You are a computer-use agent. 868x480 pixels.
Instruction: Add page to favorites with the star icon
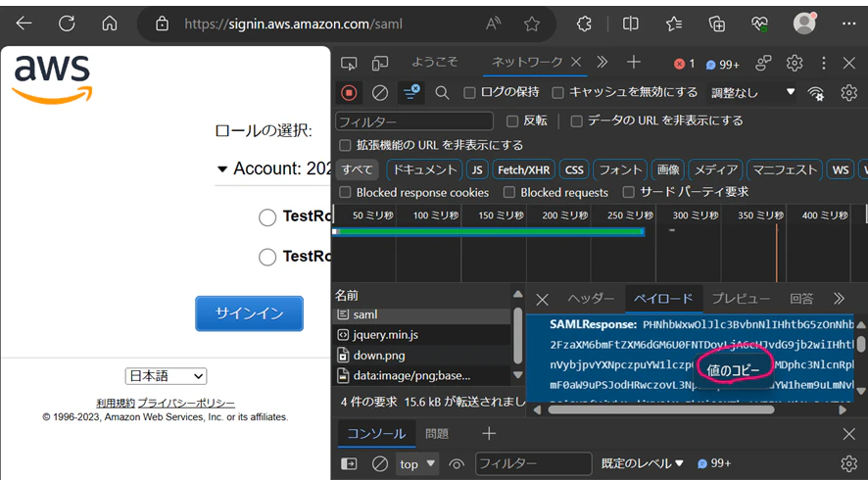click(531, 24)
